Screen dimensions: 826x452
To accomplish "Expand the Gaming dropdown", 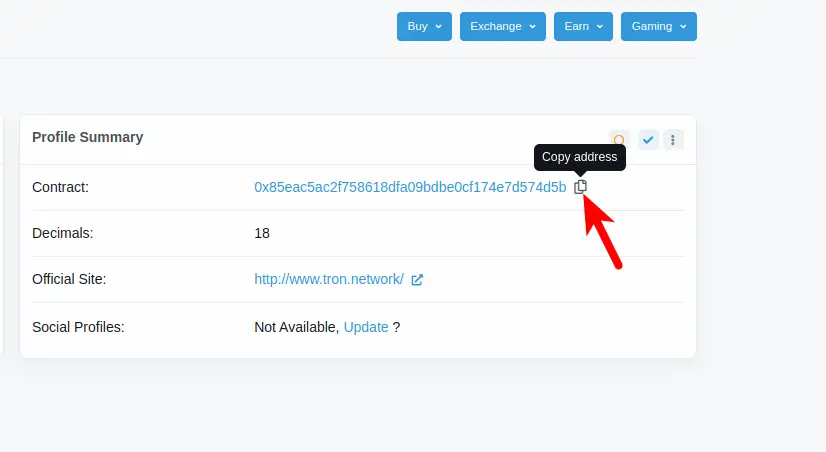I will tap(658, 27).
